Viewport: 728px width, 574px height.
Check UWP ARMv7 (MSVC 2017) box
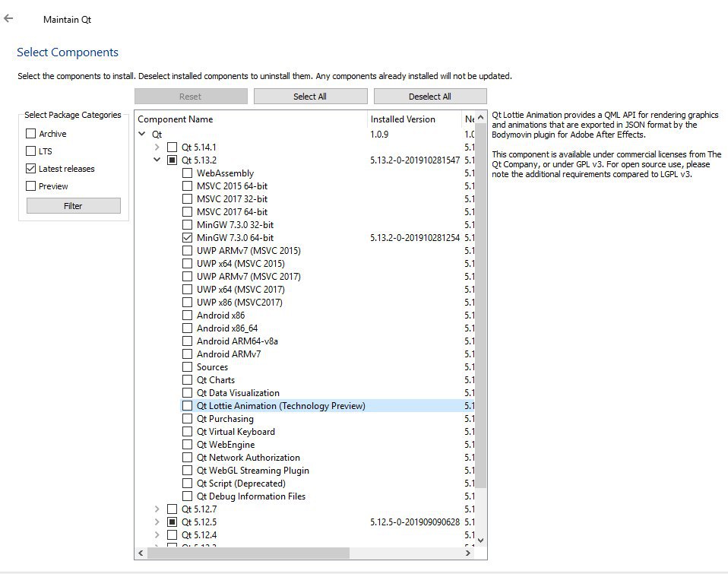tap(187, 276)
